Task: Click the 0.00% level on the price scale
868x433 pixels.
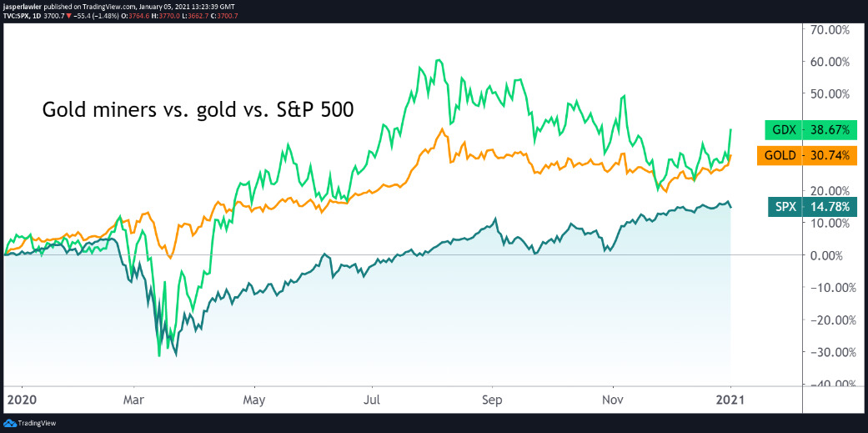Action: pos(830,255)
